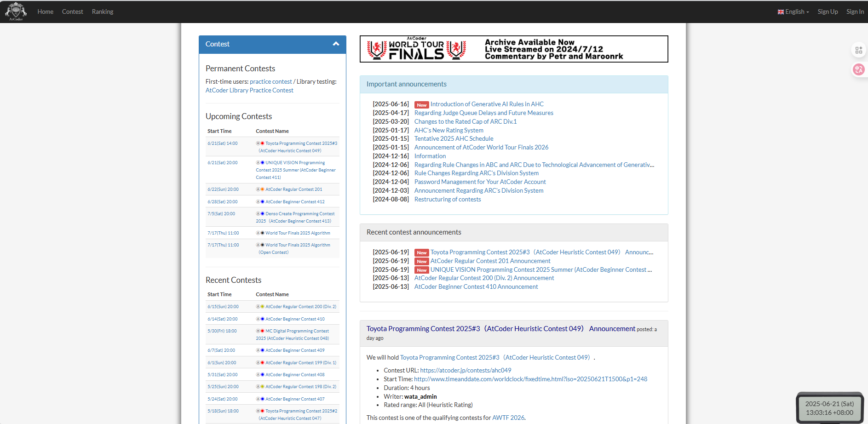The width and height of the screenshot is (868, 424).
Task: Open AtCoder Regular Contest 198 (Div. 2)
Action: (301, 387)
